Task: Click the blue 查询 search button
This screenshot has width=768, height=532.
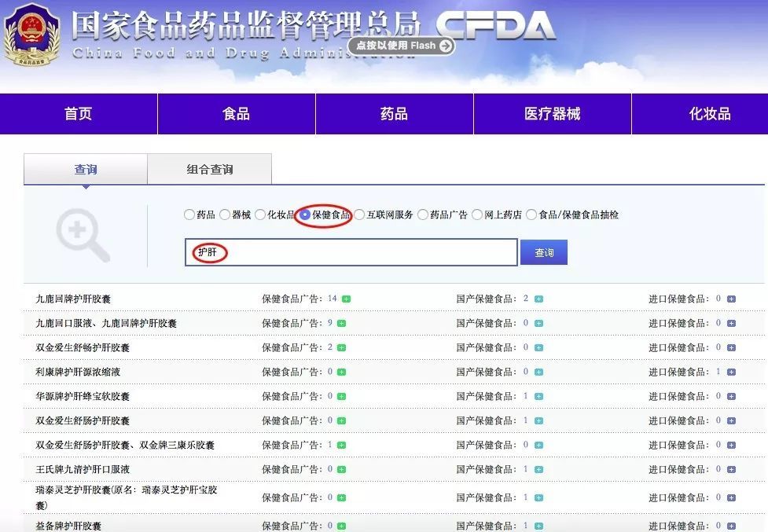Action: 544,252
